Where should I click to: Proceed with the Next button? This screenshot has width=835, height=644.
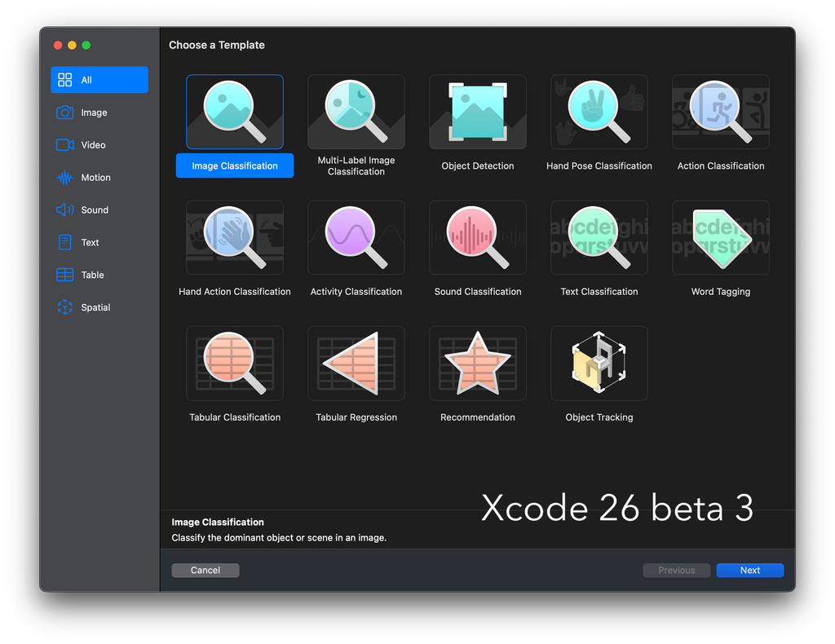tap(750, 570)
